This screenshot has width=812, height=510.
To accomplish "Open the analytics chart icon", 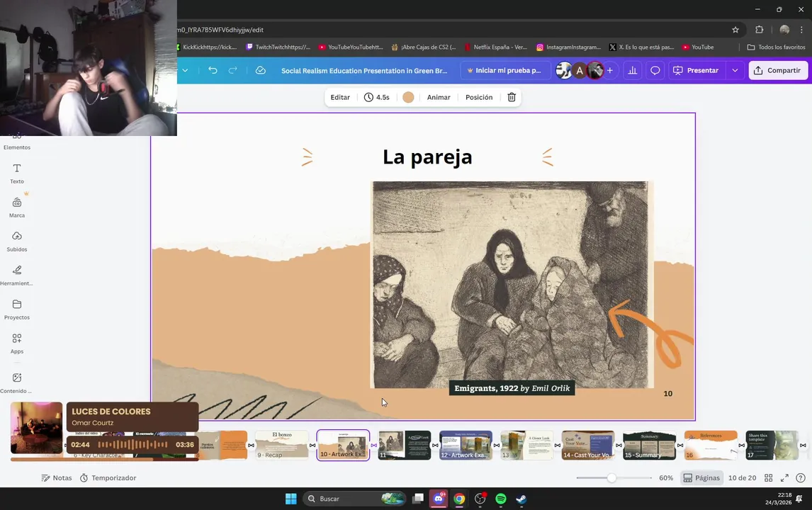I will [632, 70].
